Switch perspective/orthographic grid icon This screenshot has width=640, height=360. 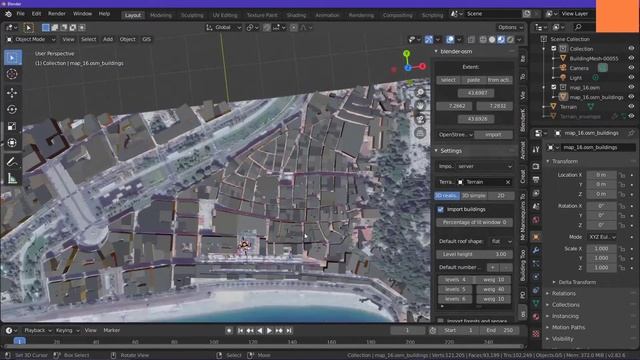[x=420, y=133]
